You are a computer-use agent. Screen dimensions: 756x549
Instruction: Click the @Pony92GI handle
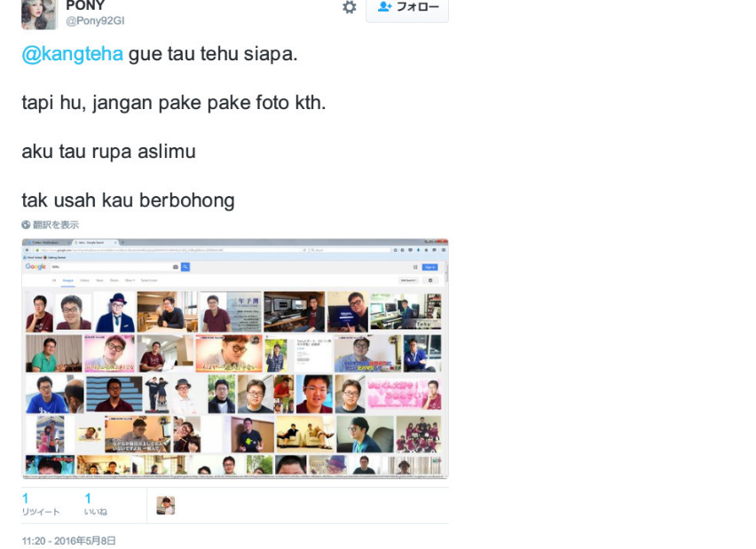click(x=95, y=20)
